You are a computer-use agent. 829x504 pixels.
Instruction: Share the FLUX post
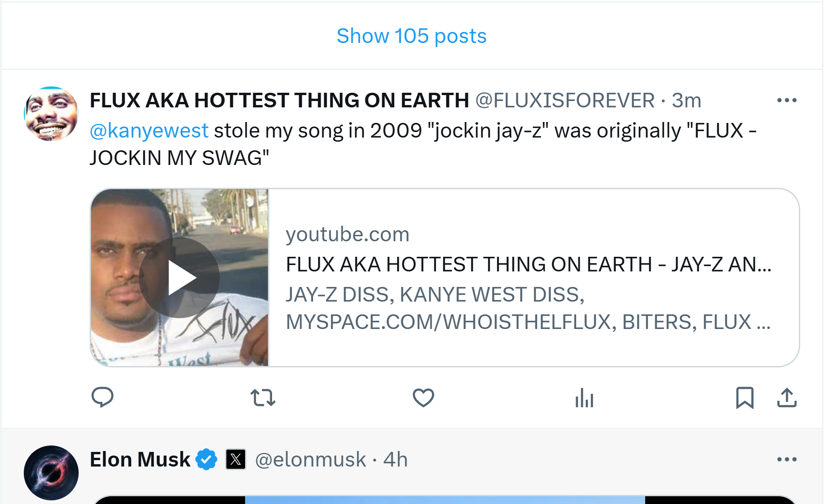pyautogui.click(x=786, y=398)
